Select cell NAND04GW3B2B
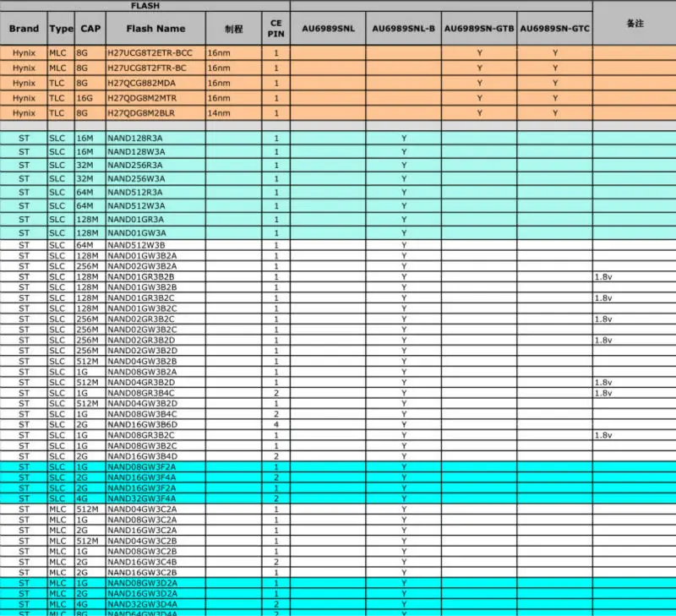Viewport: 676px width, 616px height. (155, 362)
